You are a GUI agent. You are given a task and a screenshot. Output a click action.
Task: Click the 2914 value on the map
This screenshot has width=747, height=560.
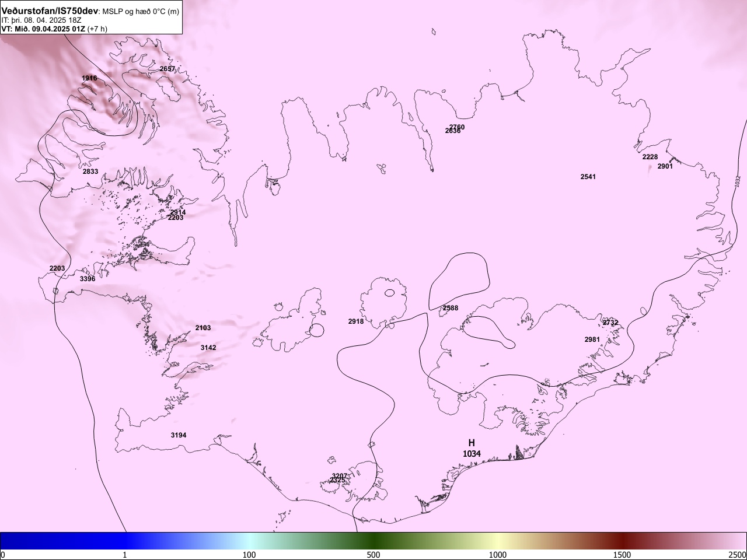coord(178,212)
